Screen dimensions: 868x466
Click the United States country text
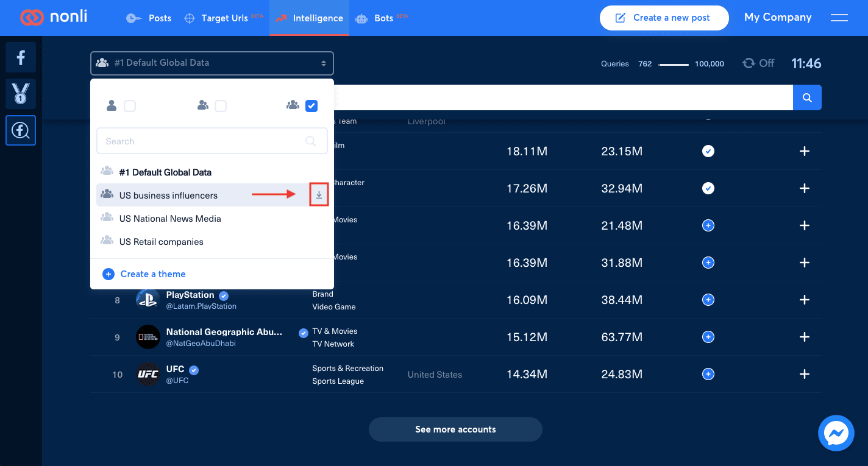(x=435, y=375)
